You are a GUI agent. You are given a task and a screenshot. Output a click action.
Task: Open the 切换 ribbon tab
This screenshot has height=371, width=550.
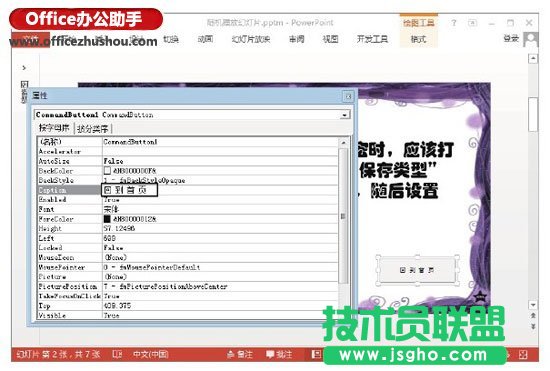click(x=171, y=39)
